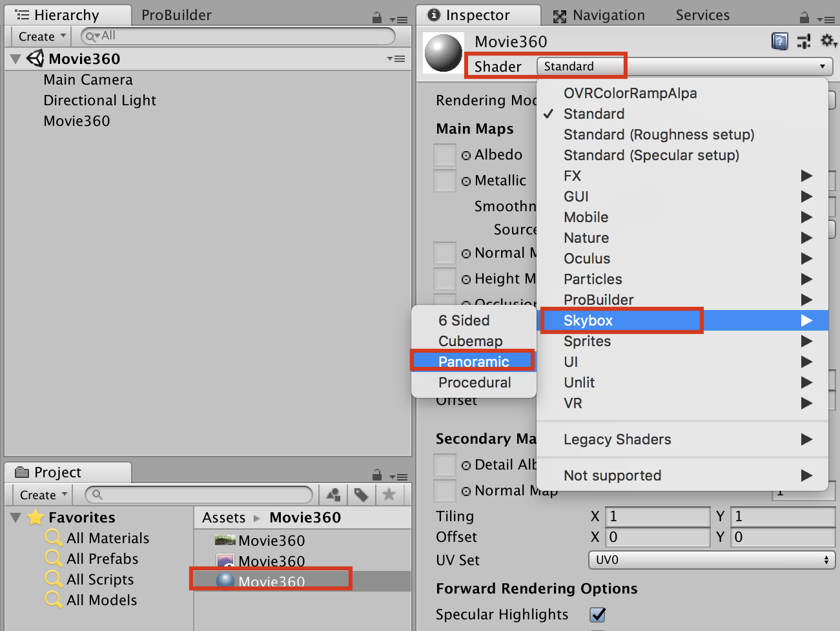Screen dimensions: 840x631
Task: Open the material help reference book icon
Action: pos(780,42)
